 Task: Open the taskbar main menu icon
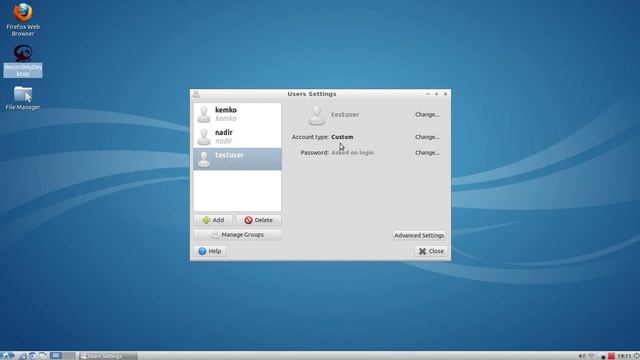tap(7, 356)
